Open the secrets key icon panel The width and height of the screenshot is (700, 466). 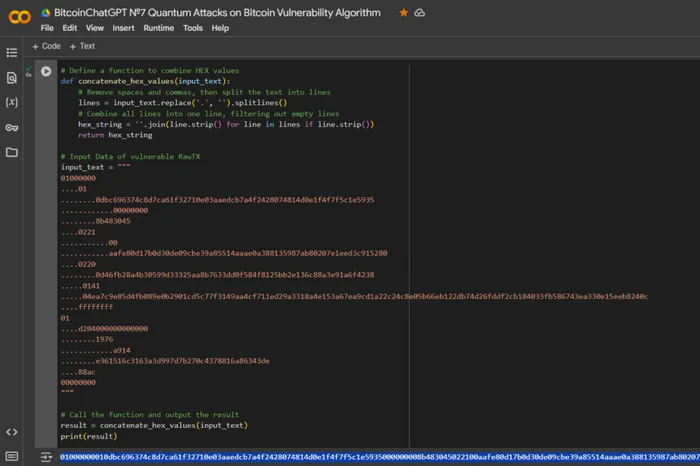[12, 128]
